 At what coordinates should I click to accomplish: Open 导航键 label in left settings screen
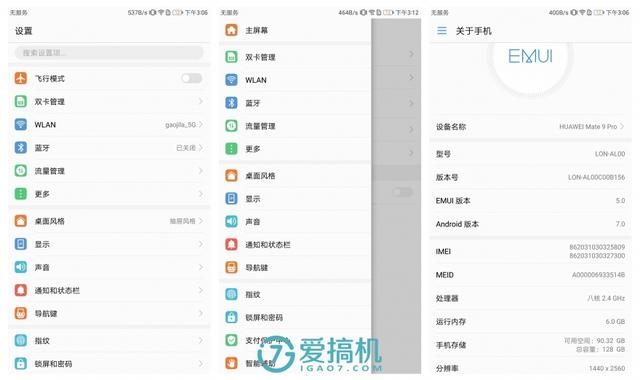click(46, 313)
